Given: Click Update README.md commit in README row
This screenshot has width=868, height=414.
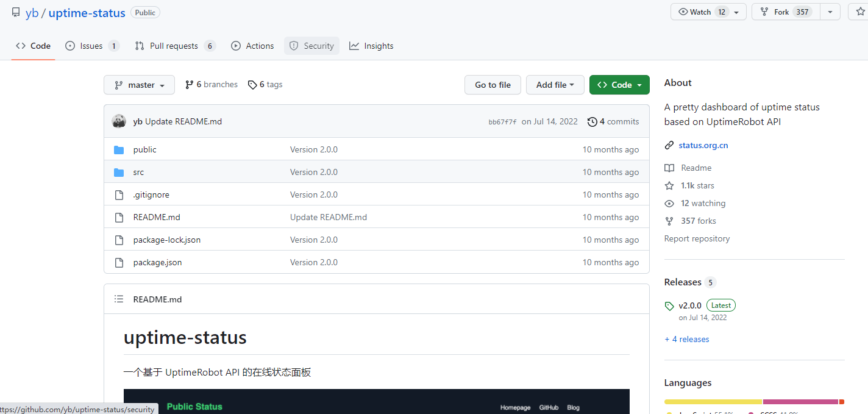Looking at the screenshot, I should tap(329, 217).
